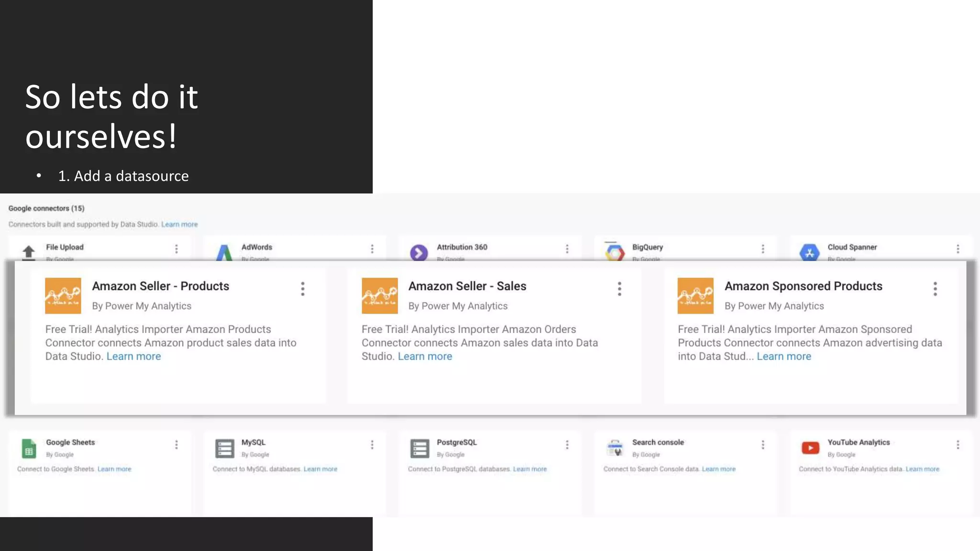The image size is (980, 551).
Task: Click Learn more in Amazon Seller - Sales card
Action: click(424, 356)
